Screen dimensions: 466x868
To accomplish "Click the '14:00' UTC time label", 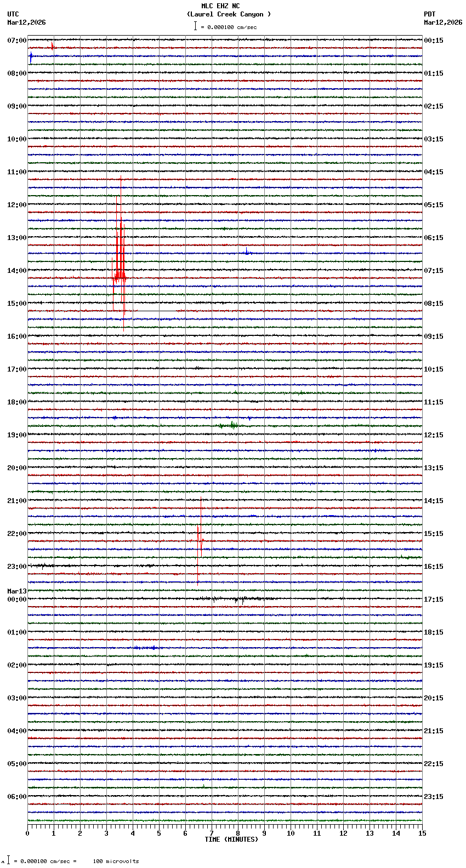I will click(17, 271).
